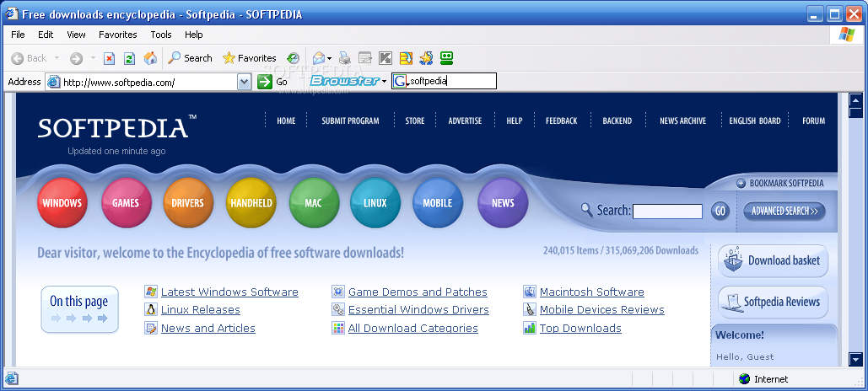Click the green robot face toolbar icon

coord(447,58)
